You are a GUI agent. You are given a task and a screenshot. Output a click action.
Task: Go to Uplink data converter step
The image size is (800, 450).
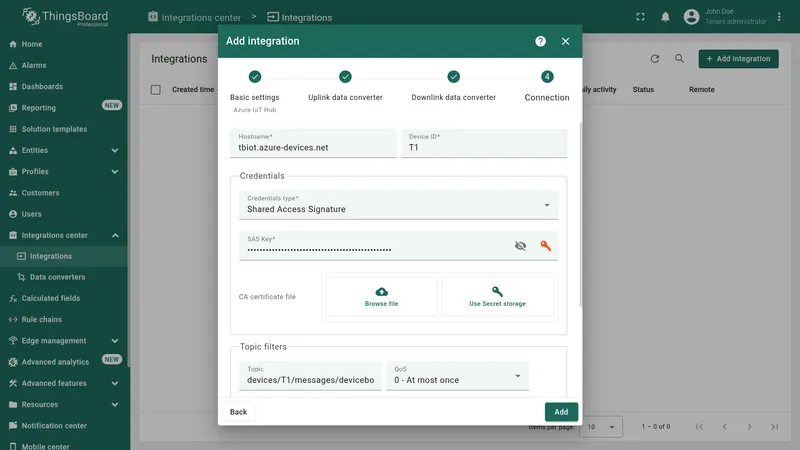coord(345,87)
